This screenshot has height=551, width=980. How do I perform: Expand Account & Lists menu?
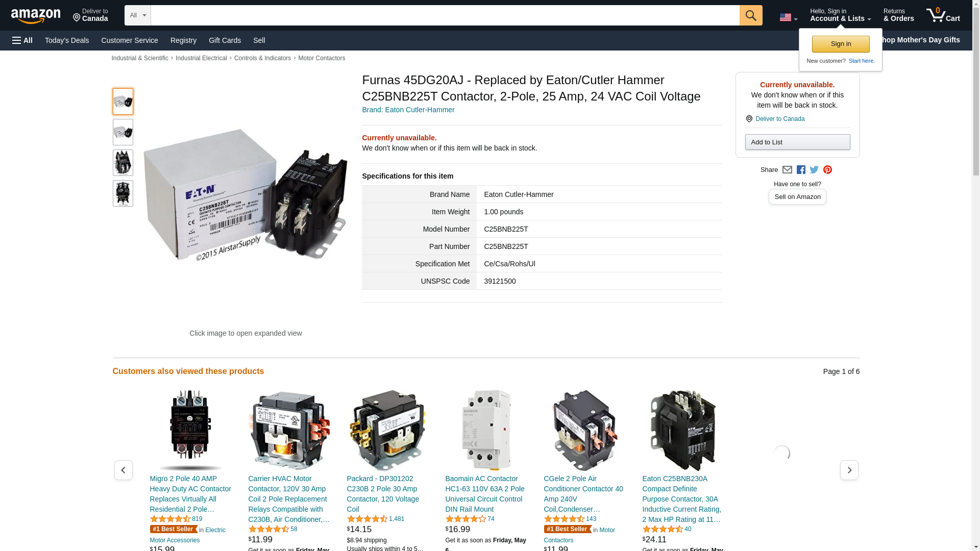pos(840,15)
